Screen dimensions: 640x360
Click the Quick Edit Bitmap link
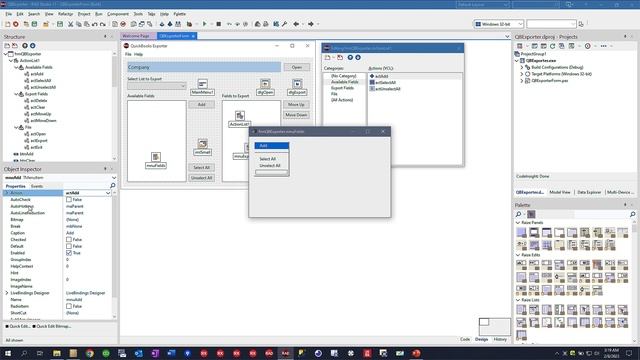click(x=53, y=327)
